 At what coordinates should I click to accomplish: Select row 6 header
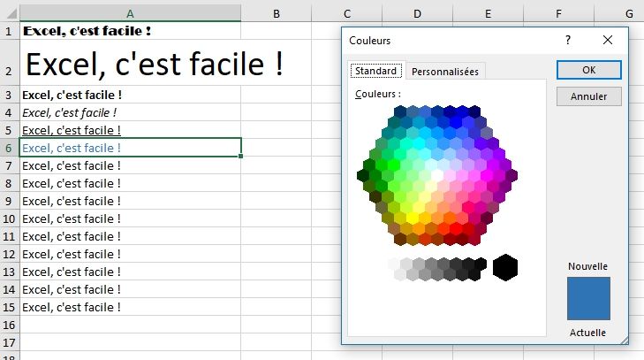(x=9, y=148)
